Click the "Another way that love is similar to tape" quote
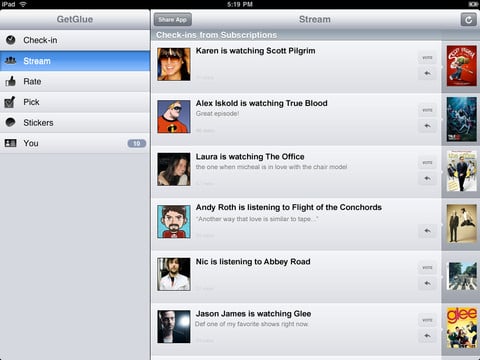The width and height of the screenshot is (480, 360). [257, 219]
